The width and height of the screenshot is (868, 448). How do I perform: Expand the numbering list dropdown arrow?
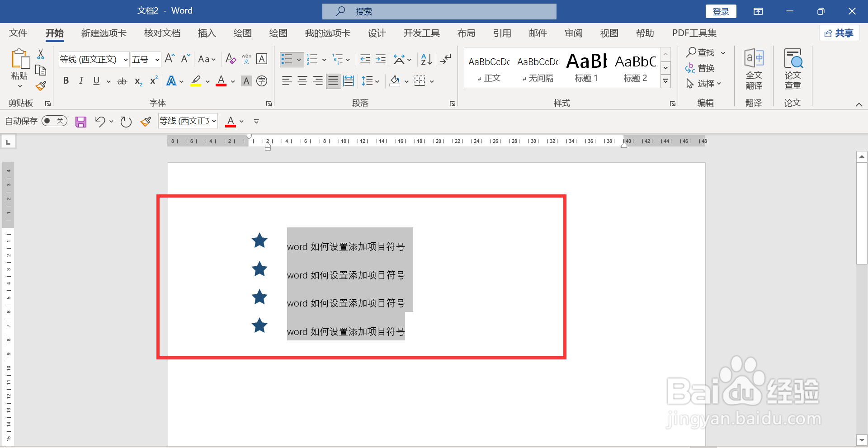click(x=324, y=60)
